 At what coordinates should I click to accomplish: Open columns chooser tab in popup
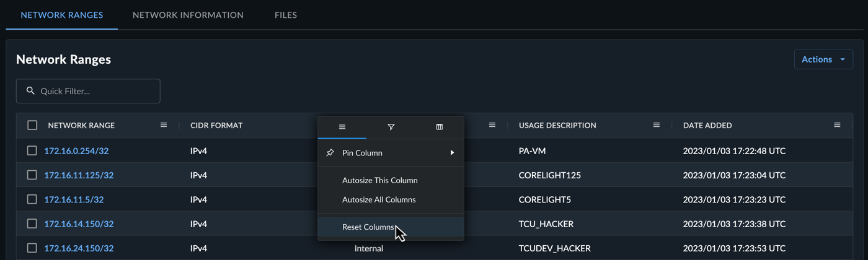439,127
